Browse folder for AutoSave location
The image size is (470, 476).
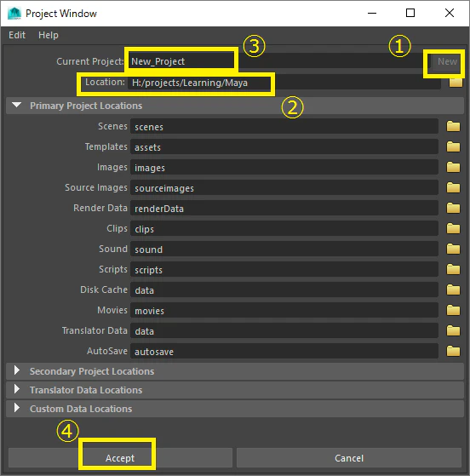tap(453, 351)
